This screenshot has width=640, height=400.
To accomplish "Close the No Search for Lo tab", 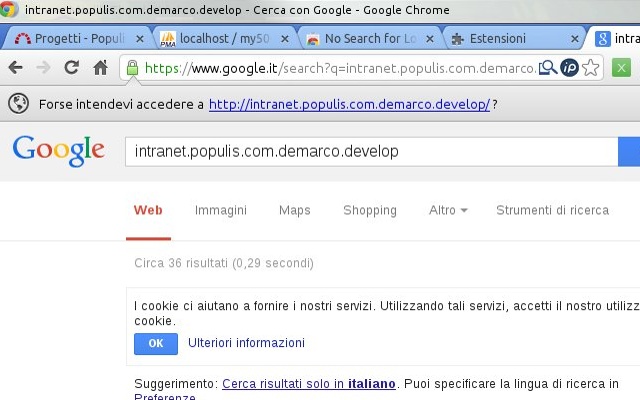I will coord(430,39).
